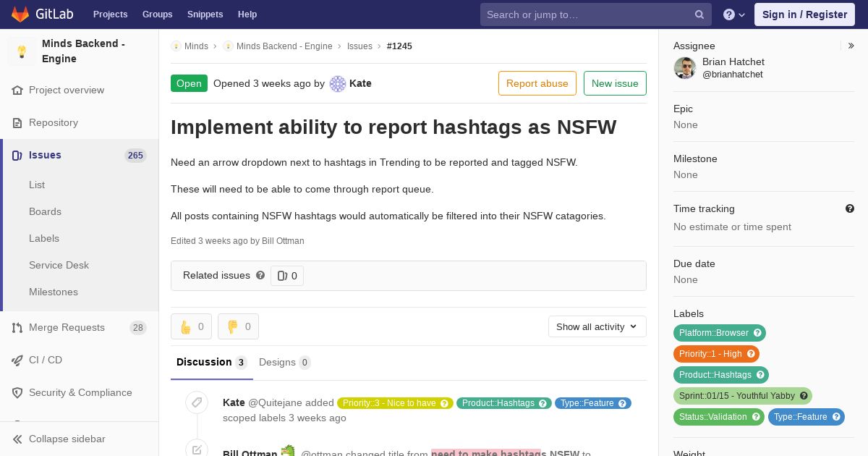Click the related issues count icon

[283, 276]
